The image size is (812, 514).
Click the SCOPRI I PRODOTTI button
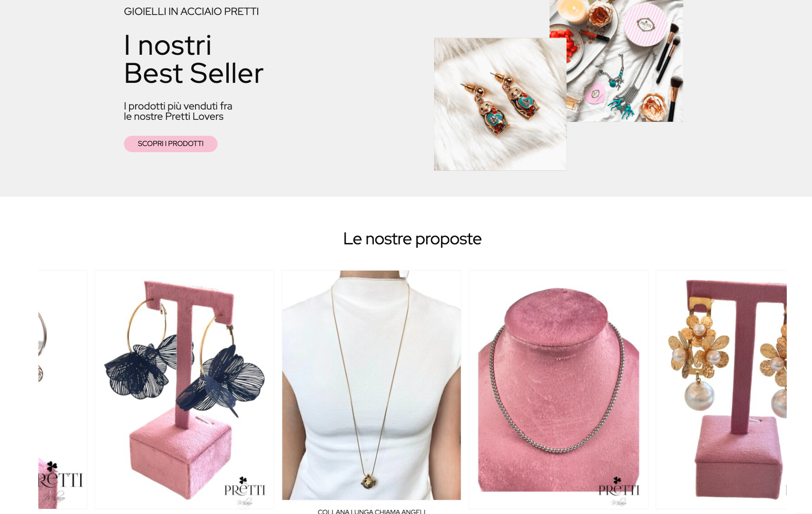[170, 144]
